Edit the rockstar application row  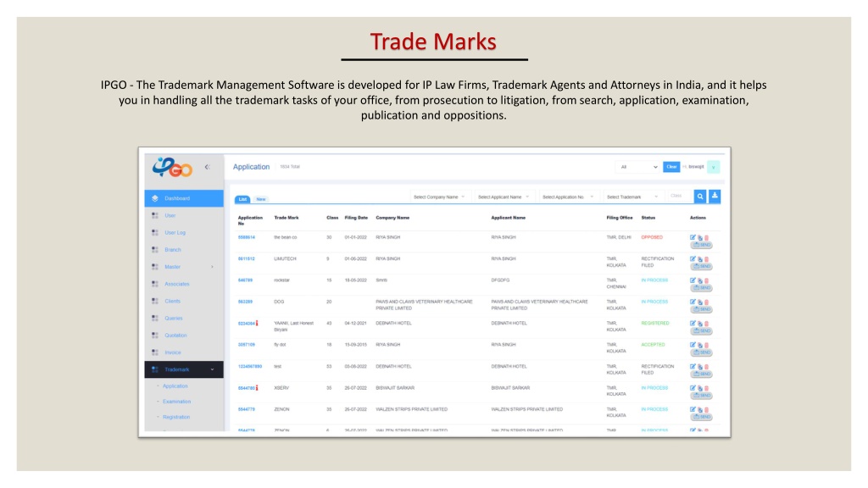coord(693,280)
